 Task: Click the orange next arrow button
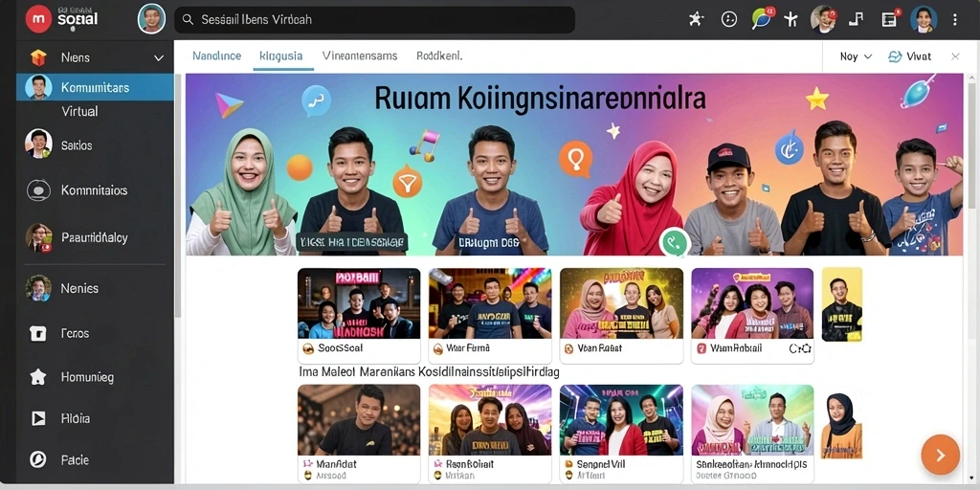940,455
